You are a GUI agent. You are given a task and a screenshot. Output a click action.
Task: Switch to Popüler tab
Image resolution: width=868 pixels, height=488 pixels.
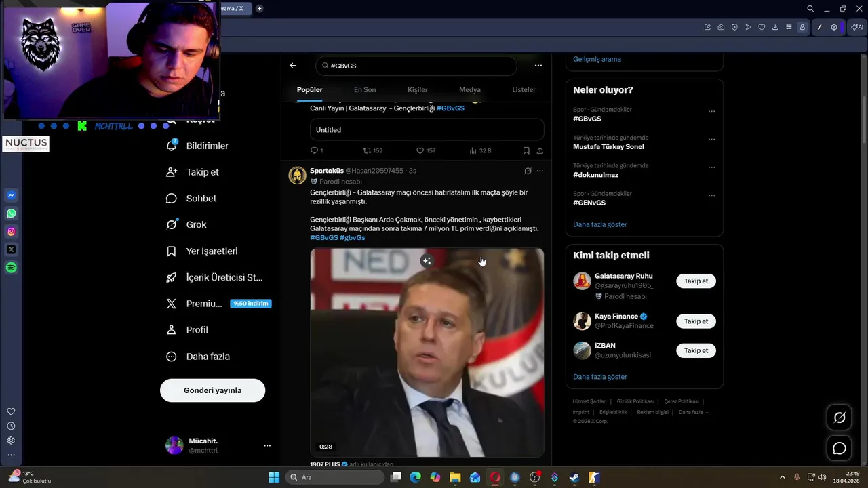tap(310, 89)
